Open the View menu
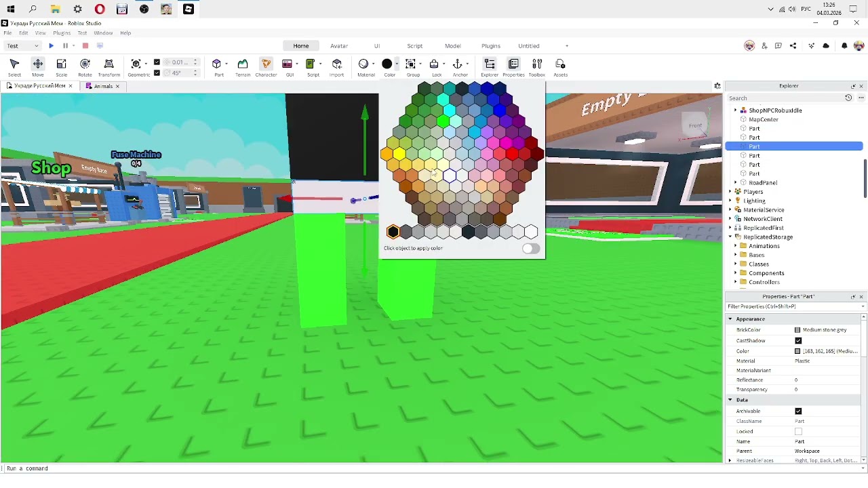 pyautogui.click(x=41, y=33)
